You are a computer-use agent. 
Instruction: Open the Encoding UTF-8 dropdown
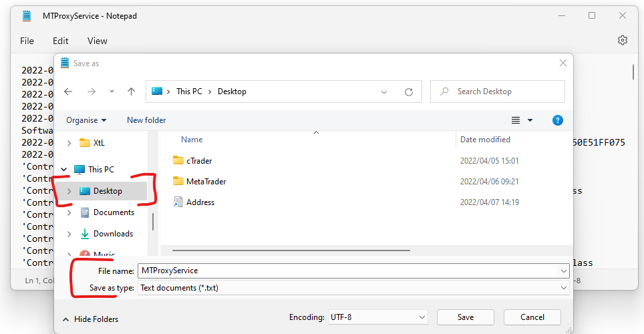coord(422,317)
